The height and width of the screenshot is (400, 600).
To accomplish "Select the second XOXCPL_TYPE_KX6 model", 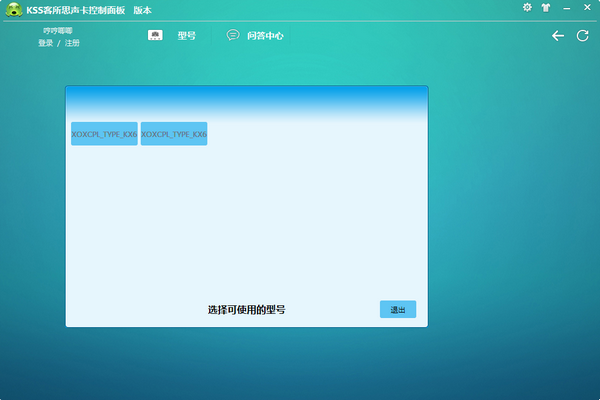I will pyautogui.click(x=174, y=134).
